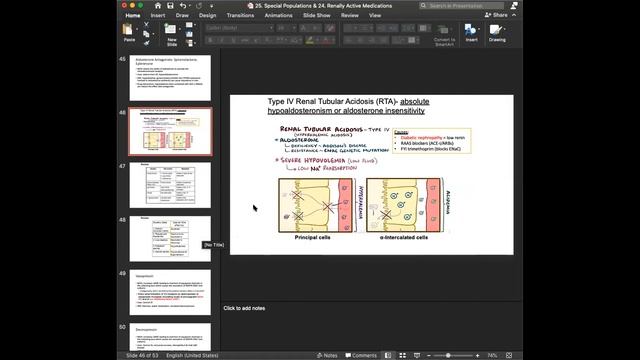Switch to Normal view icon
The width and height of the screenshot is (640, 360).
pyautogui.click(x=388, y=356)
